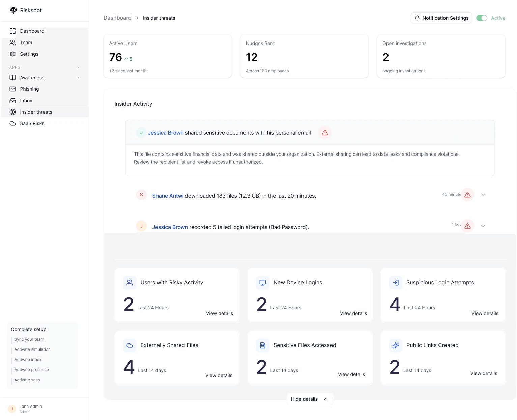Viewport: 517px width, 420px height.
Task: Open the Shane Antwi user link
Action: click(168, 196)
